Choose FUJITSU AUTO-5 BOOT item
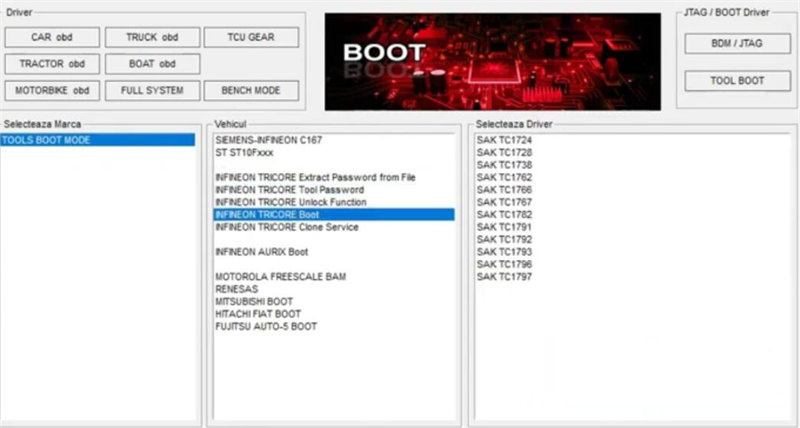This screenshot has height=428, width=800. 266,326
